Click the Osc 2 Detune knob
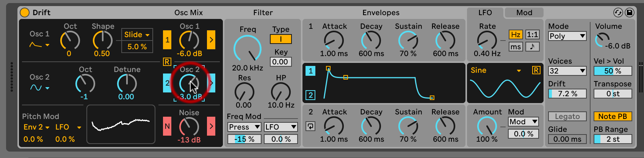Viewport: 644px width, 158px height. tap(127, 83)
